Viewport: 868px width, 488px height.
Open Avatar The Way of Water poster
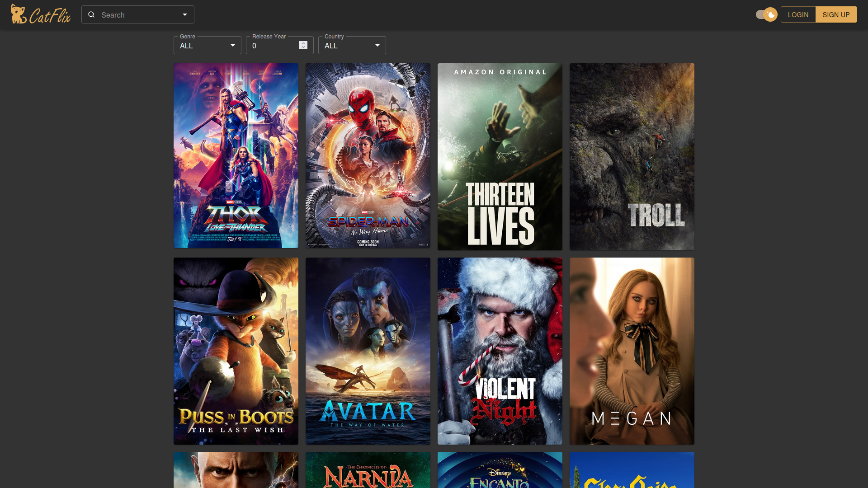click(368, 351)
